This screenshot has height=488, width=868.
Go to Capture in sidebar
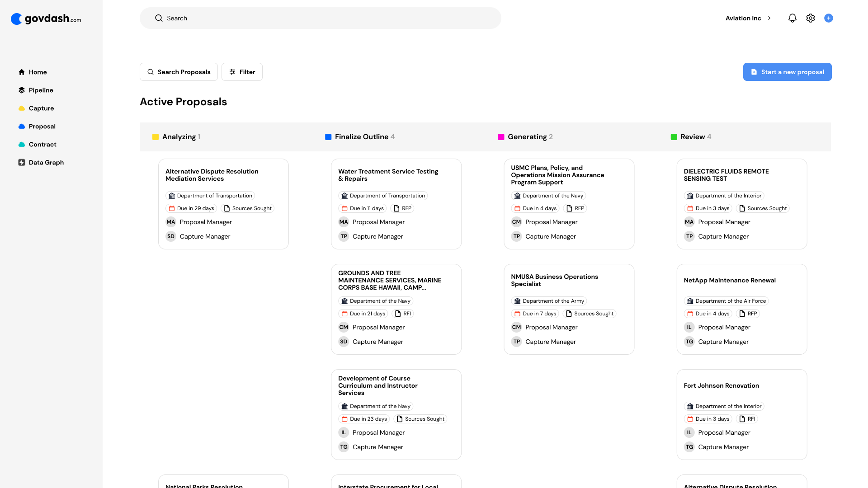point(41,108)
